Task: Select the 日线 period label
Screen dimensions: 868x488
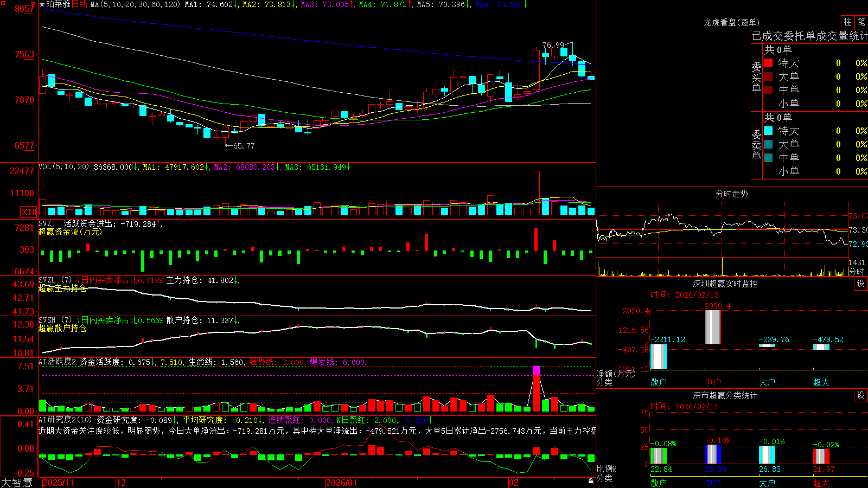Action: (79, 4)
